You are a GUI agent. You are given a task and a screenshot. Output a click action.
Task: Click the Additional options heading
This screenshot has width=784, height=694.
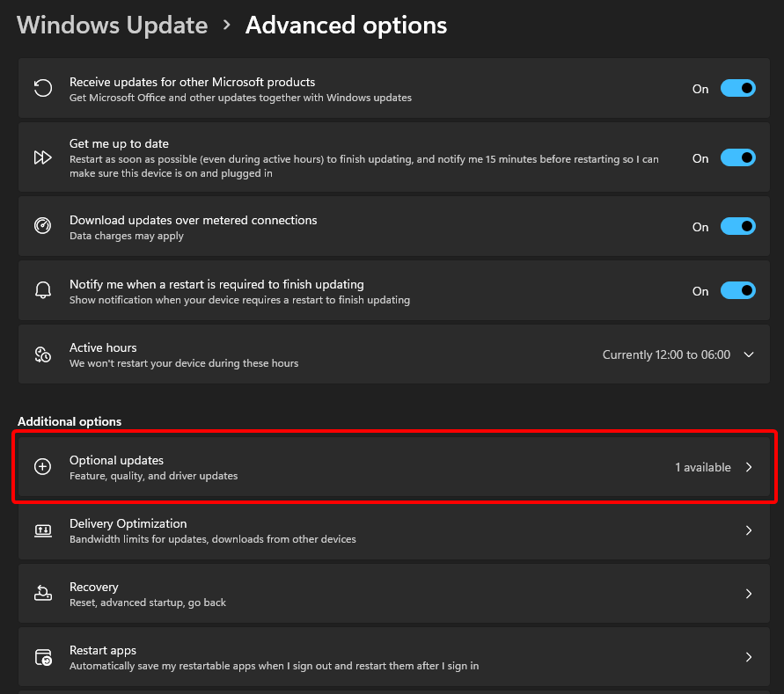tap(70, 421)
